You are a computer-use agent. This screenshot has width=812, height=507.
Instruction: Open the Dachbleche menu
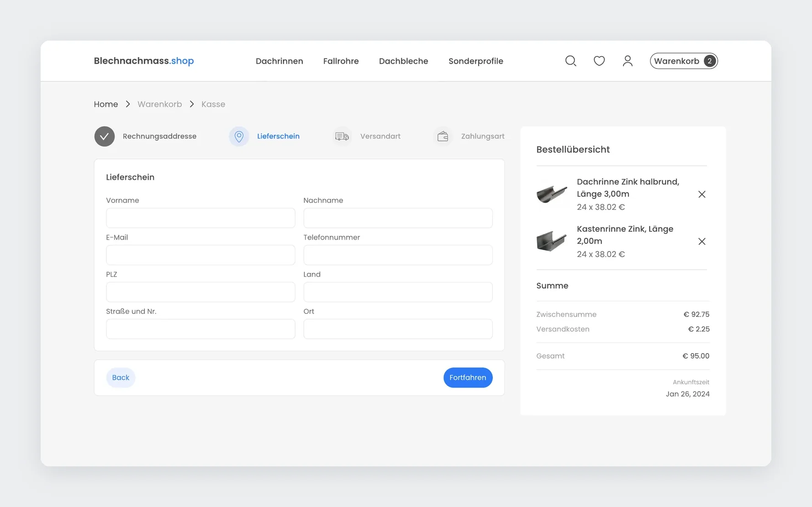pyautogui.click(x=403, y=61)
